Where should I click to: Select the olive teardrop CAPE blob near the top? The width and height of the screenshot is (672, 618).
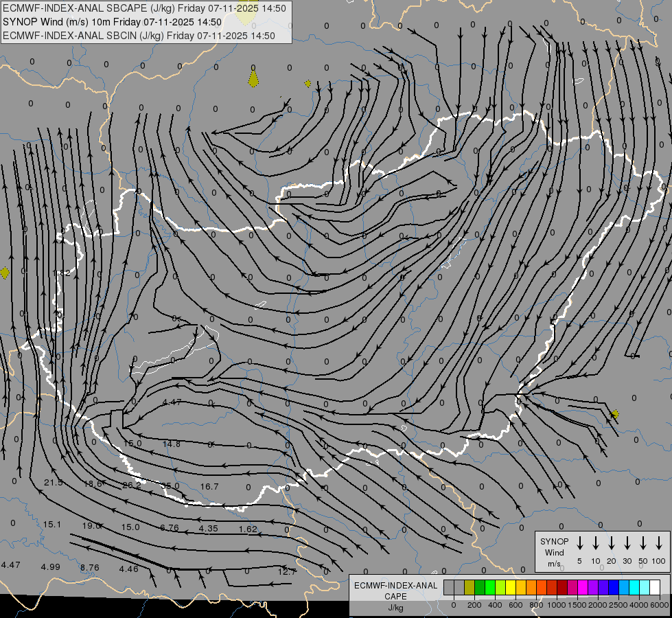[253, 78]
